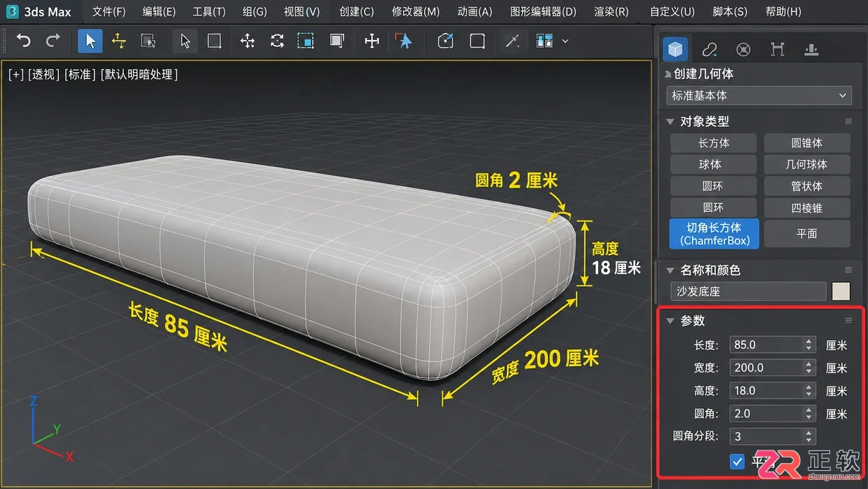Viewport: 868px width, 489px height.
Task: Choose the outlined Select Object arrow tool
Action: (x=185, y=41)
